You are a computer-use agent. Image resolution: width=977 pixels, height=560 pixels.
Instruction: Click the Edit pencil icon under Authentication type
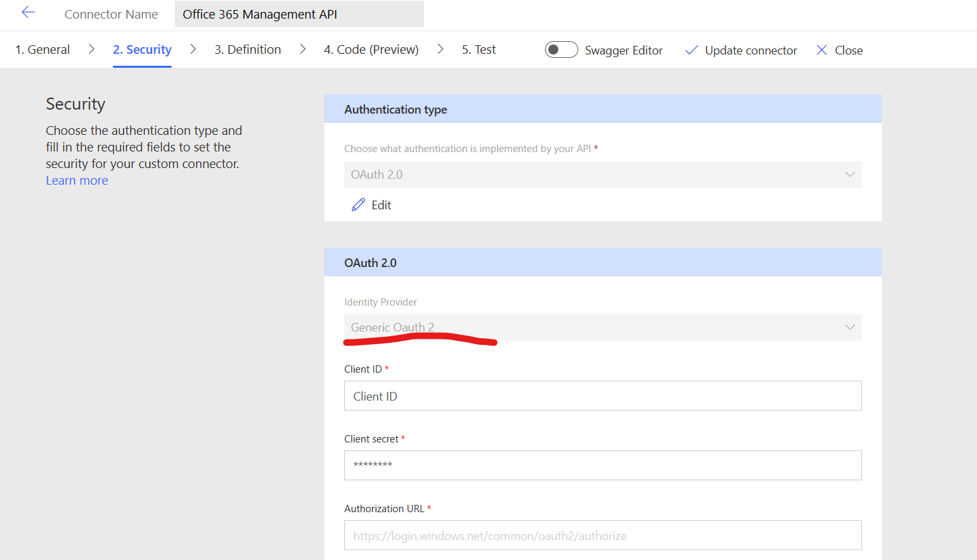pos(359,205)
